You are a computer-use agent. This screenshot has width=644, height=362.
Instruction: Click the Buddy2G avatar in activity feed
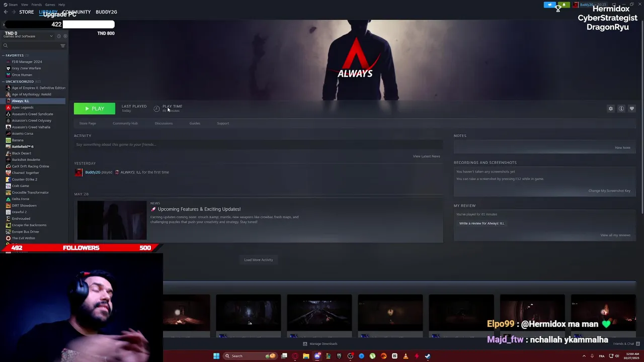coord(79,172)
